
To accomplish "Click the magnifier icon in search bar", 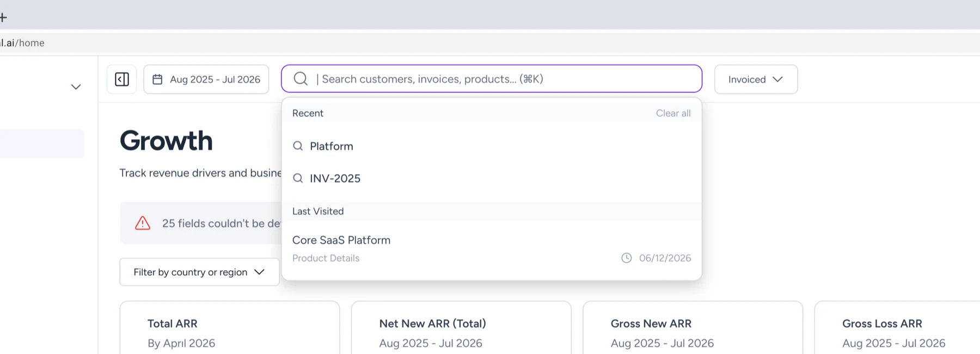I will (301, 79).
